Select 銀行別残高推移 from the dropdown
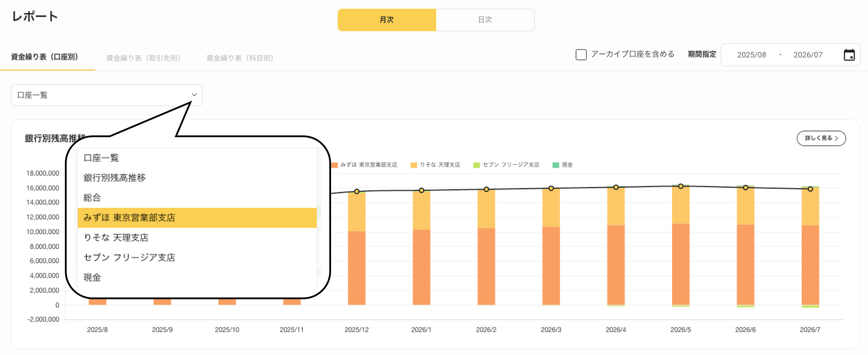Viewport: 868px width, 355px height. pos(115,177)
